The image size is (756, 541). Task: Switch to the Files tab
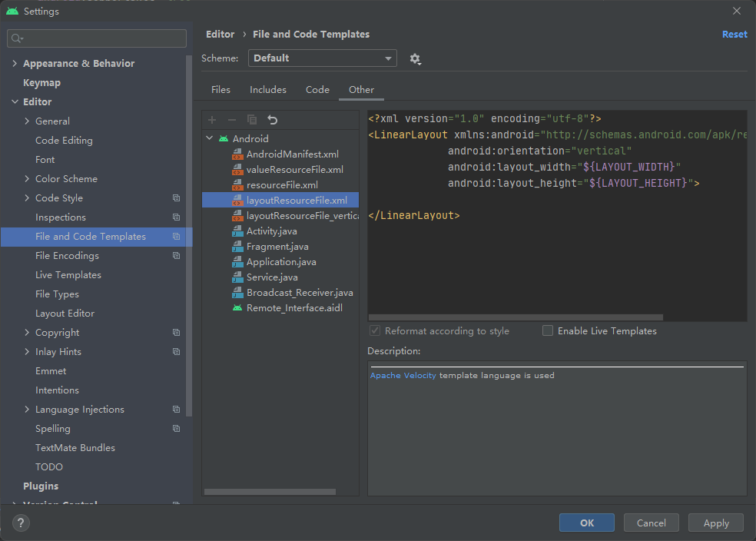pos(220,90)
